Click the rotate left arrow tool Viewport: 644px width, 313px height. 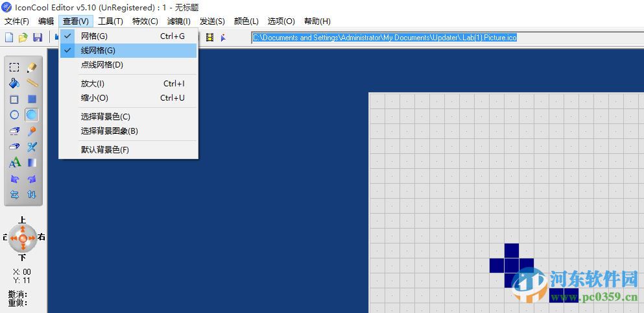(x=14, y=179)
